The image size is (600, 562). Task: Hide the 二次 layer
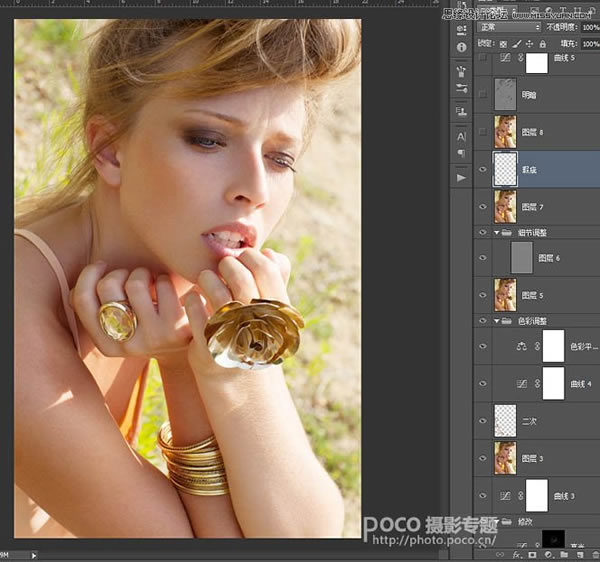point(483,421)
